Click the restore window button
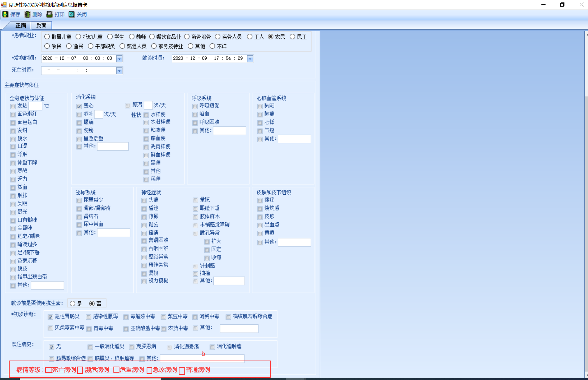The image size is (588, 380). point(562,5)
